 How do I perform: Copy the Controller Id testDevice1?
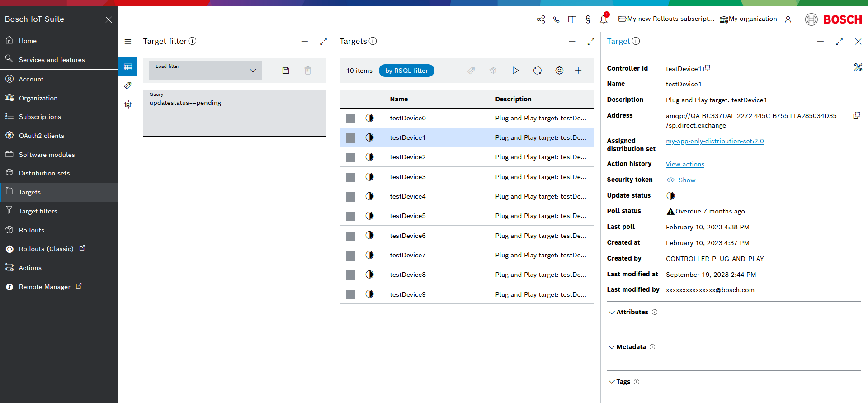707,68
